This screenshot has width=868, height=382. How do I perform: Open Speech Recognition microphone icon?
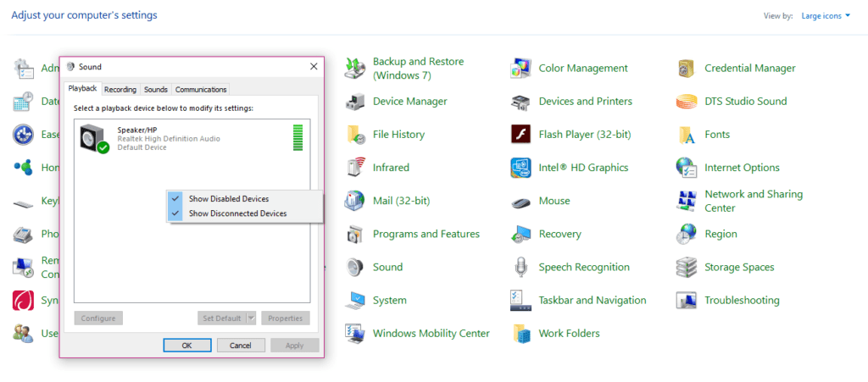pyautogui.click(x=520, y=268)
